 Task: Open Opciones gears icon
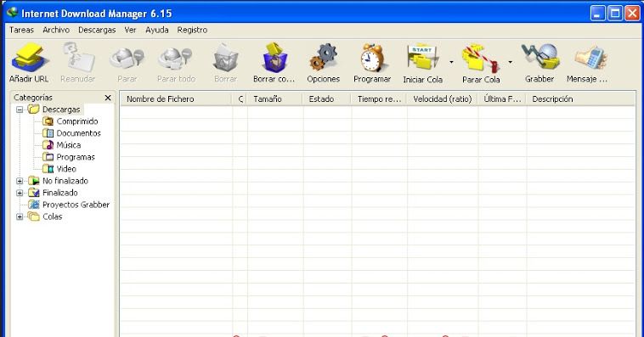323,57
